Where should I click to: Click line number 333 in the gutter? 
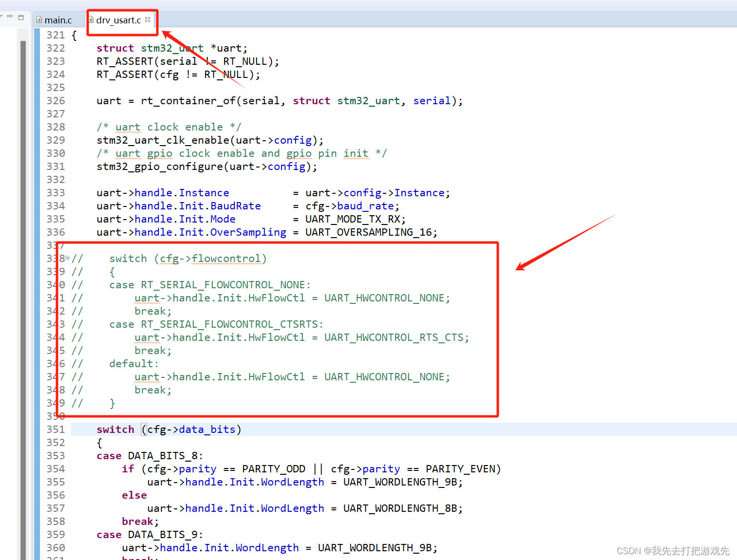[x=56, y=193]
